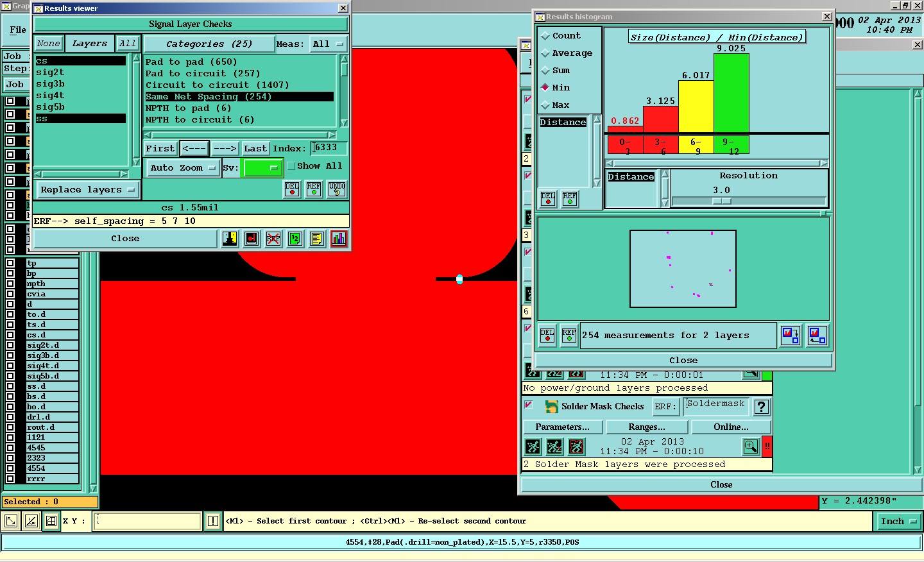Adjust the Resolution slider handle
Image resolution: width=924 pixels, height=562 pixels.
pyautogui.click(x=722, y=201)
